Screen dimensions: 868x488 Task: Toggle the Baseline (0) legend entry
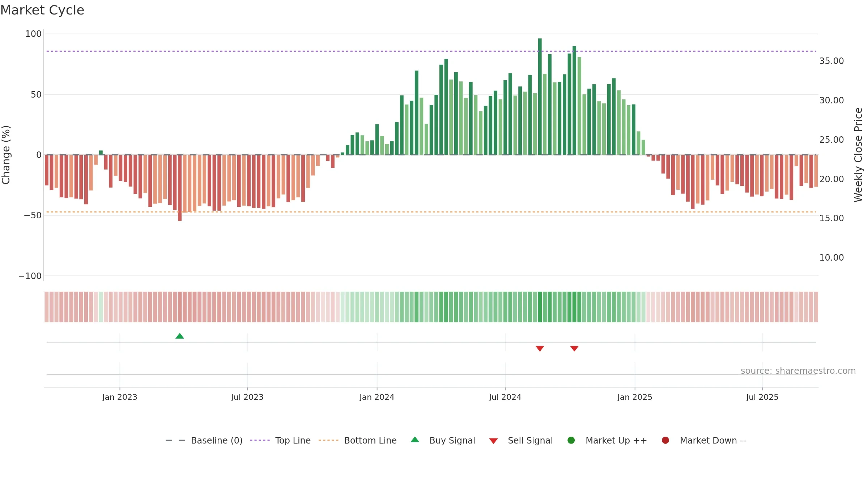pos(204,440)
